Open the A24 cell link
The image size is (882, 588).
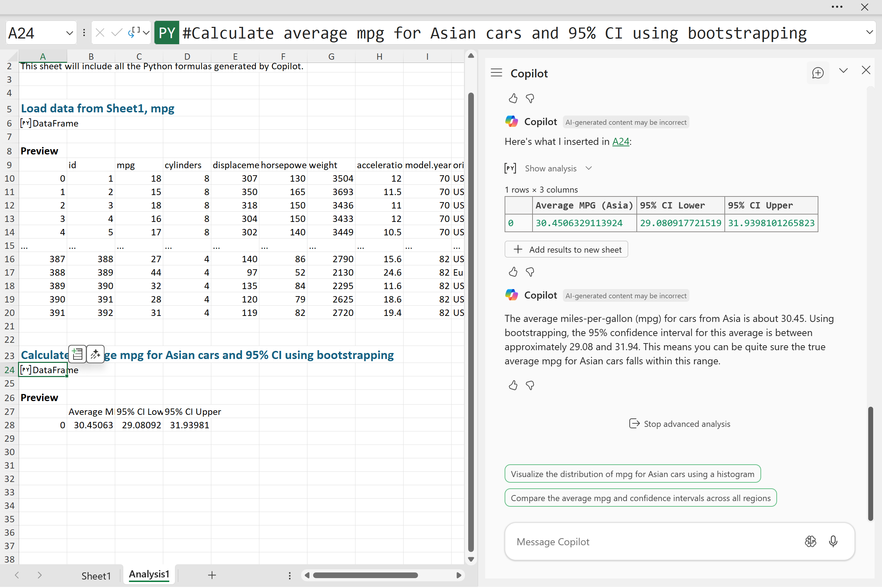tap(620, 141)
